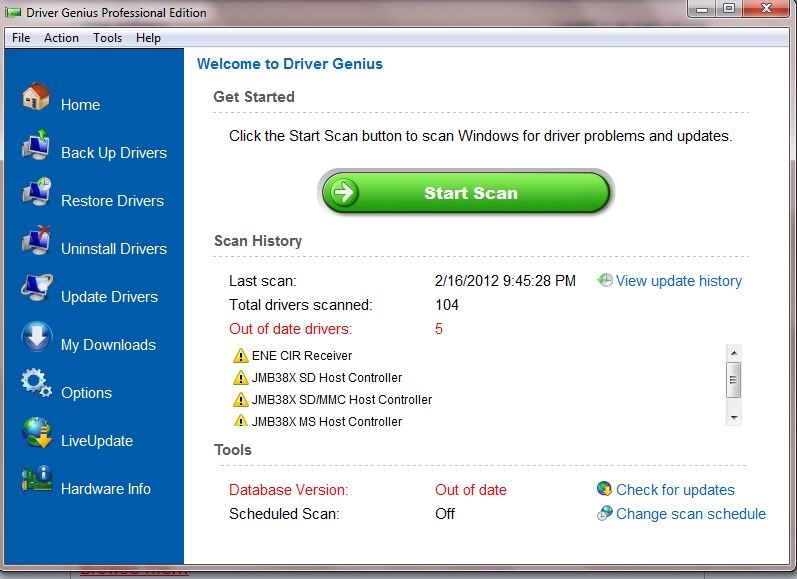Click the Database Version label
Viewport: 797px width, 579px height.
click(288, 490)
